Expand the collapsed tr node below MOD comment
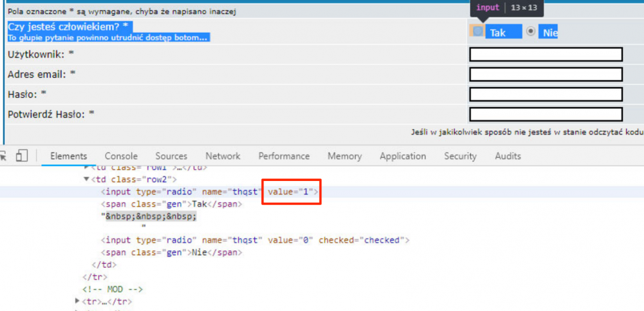The height and width of the screenshot is (311, 644). tap(77, 301)
